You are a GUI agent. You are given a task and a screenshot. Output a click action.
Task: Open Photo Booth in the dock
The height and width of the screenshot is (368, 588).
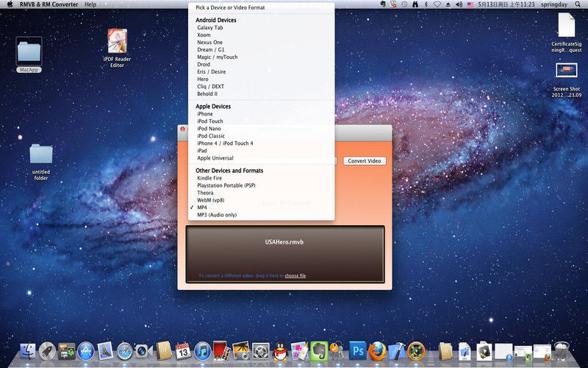pos(221,351)
